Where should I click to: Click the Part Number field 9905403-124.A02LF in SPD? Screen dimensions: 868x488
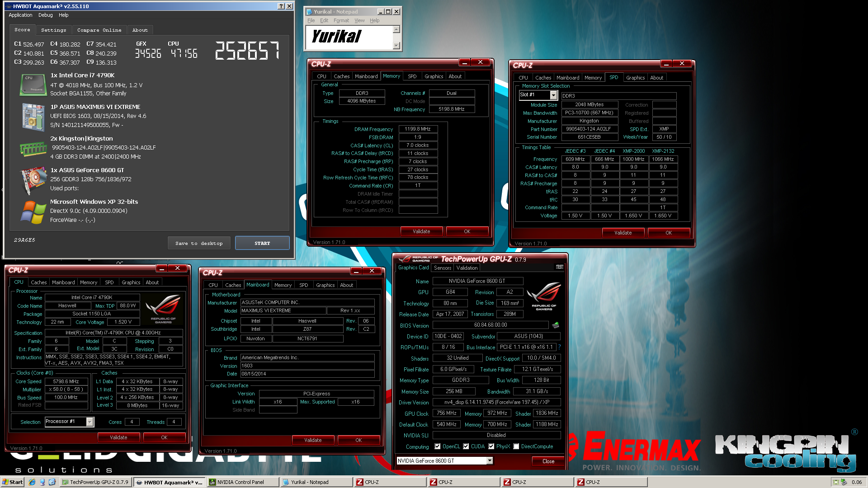pyautogui.click(x=589, y=129)
